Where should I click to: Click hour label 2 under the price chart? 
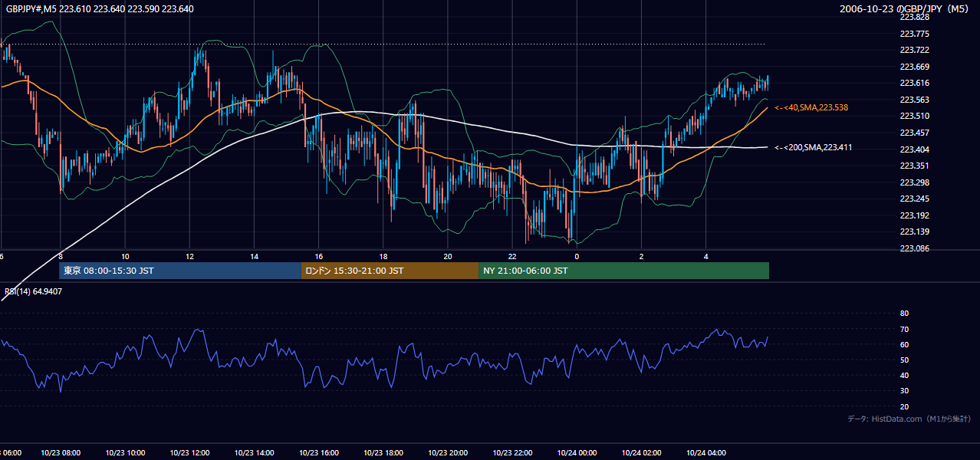pyautogui.click(x=641, y=257)
